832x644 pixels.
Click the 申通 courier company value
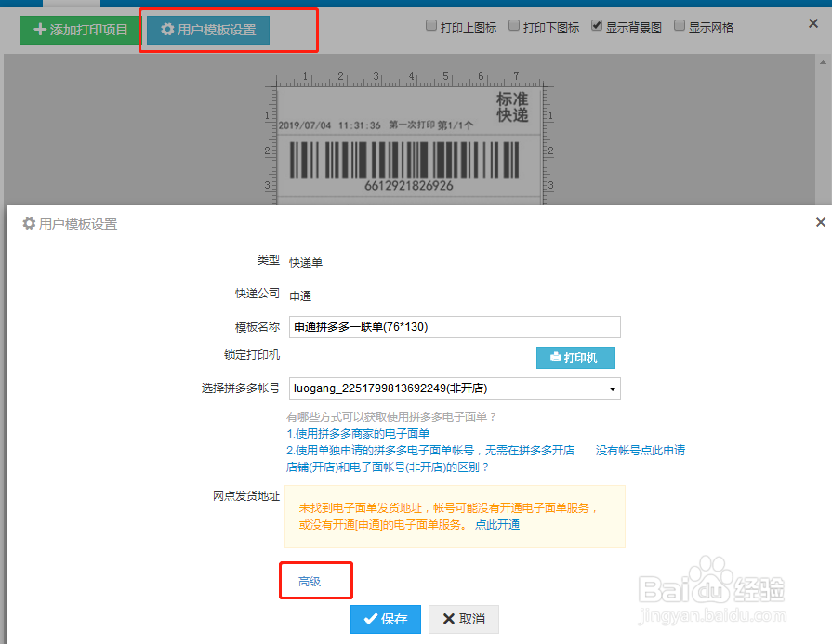coord(300,296)
